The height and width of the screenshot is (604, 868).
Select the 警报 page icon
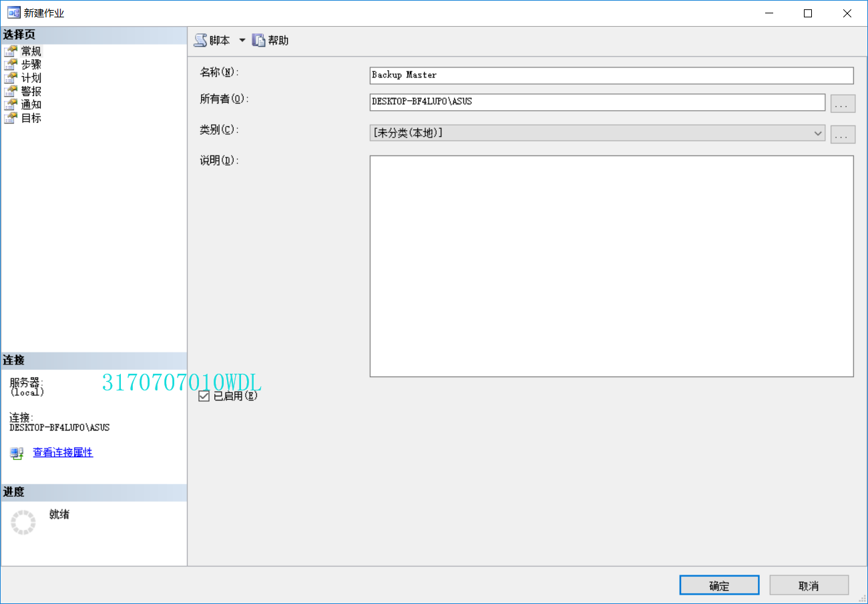[11, 91]
